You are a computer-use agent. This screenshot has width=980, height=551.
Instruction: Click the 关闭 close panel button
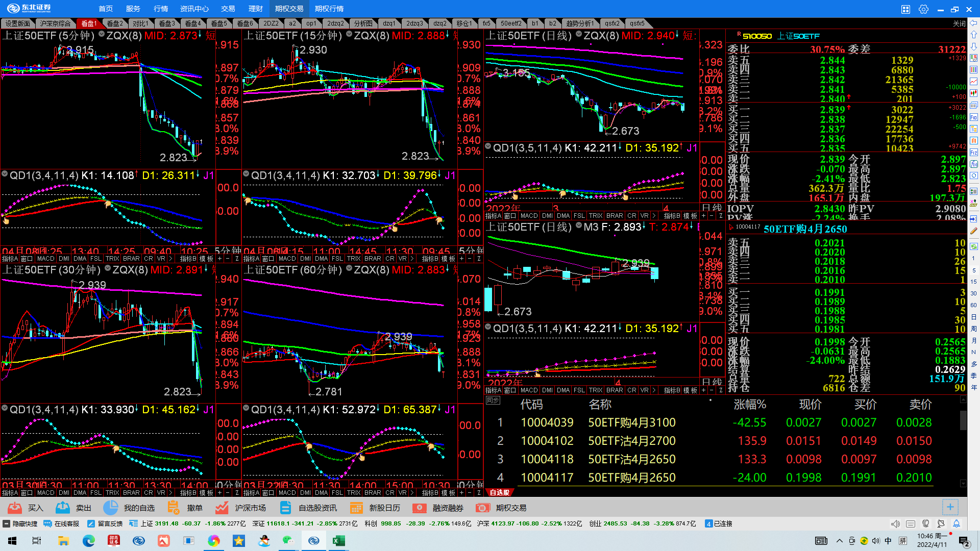[x=959, y=23]
